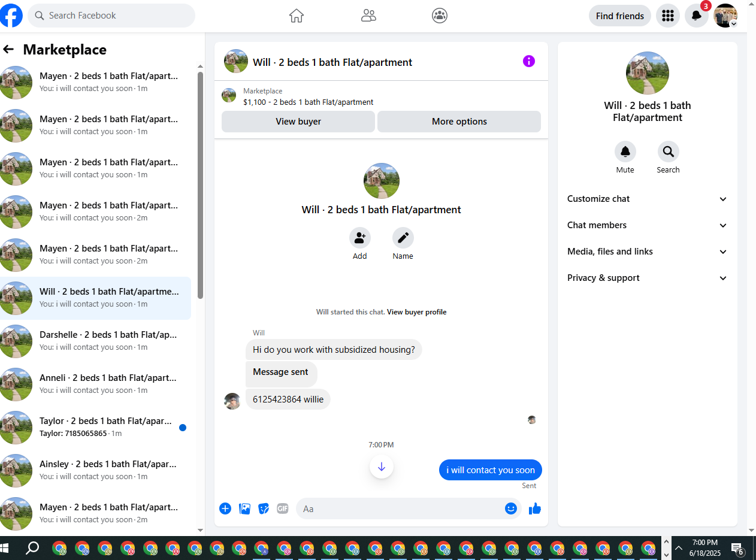This screenshot has height=560, width=756.
Task: Jump to latest message down arrow
Action: tap(382, 467)
